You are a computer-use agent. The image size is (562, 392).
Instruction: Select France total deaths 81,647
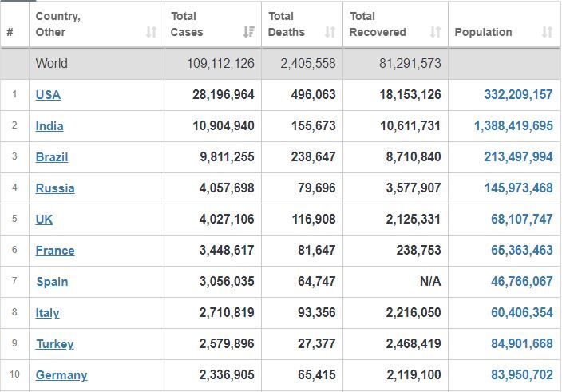[317, 250]
